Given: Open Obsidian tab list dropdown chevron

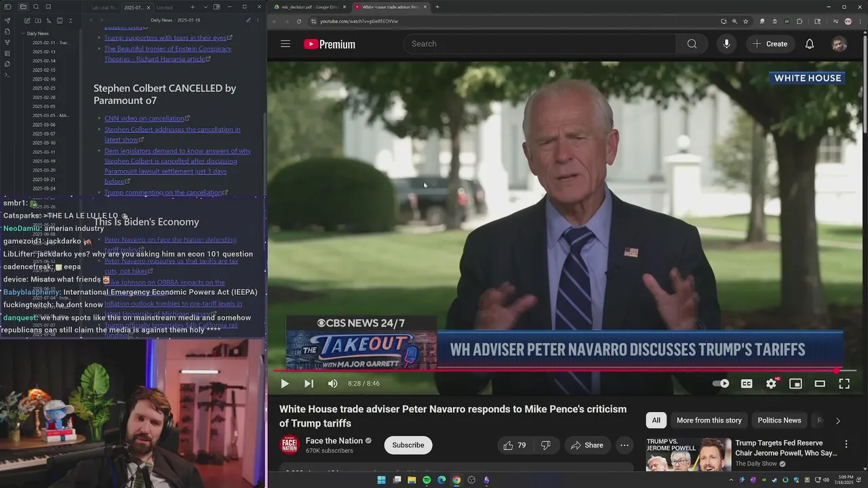Looking at the screenshot, I should click(205, 7).
